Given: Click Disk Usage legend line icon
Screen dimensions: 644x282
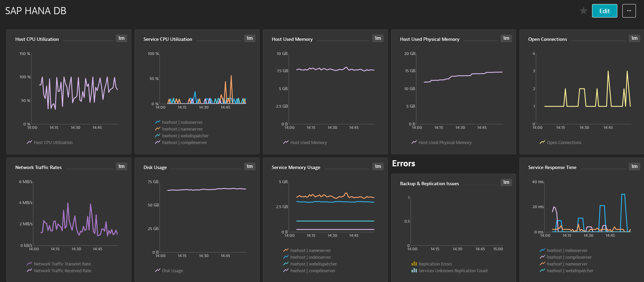Looking at the screenshot, I should point(158,271).
